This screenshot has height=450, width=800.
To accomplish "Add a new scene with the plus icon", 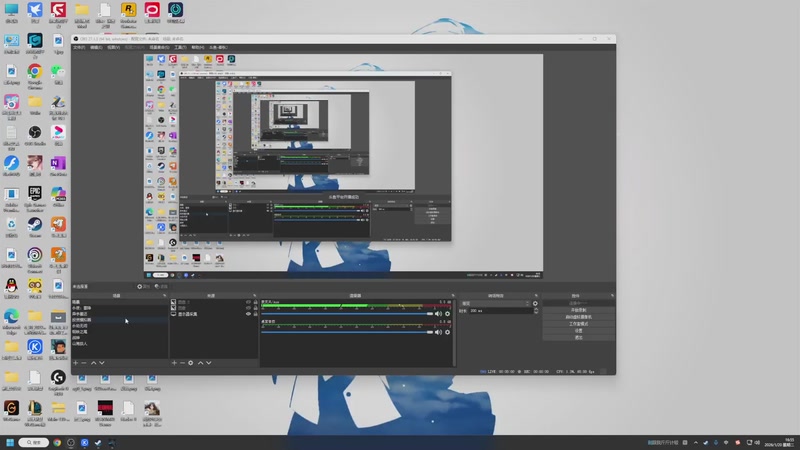I will pos(76,363).
